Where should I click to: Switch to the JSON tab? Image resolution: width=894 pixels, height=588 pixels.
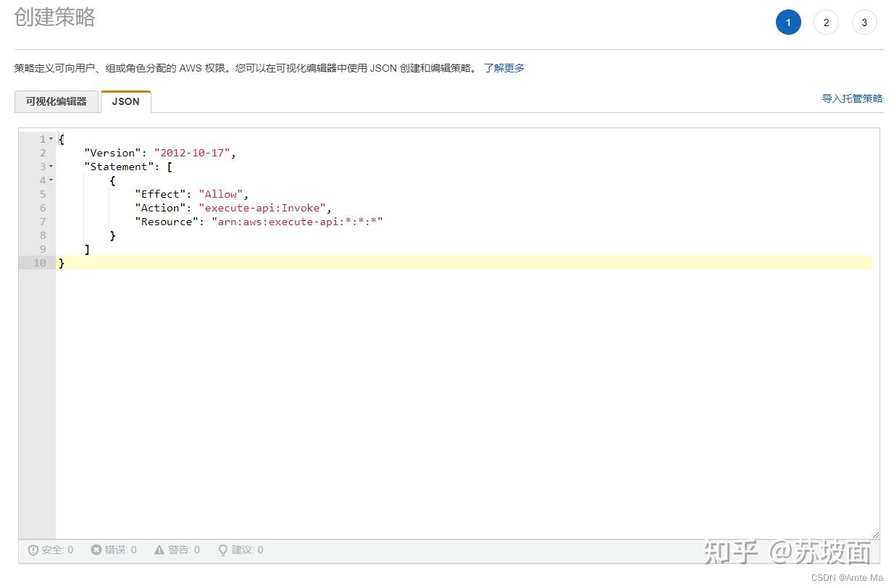click(x=125, y=101)
